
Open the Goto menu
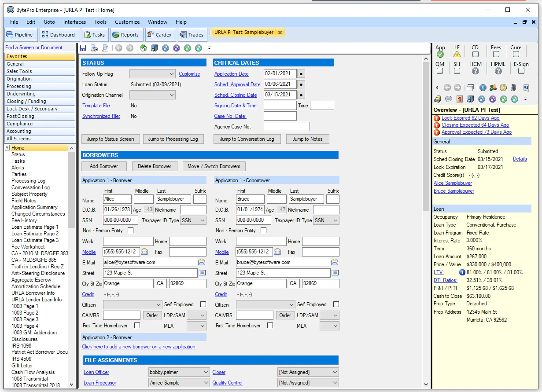pyautogui.click(x=50, y=22)
